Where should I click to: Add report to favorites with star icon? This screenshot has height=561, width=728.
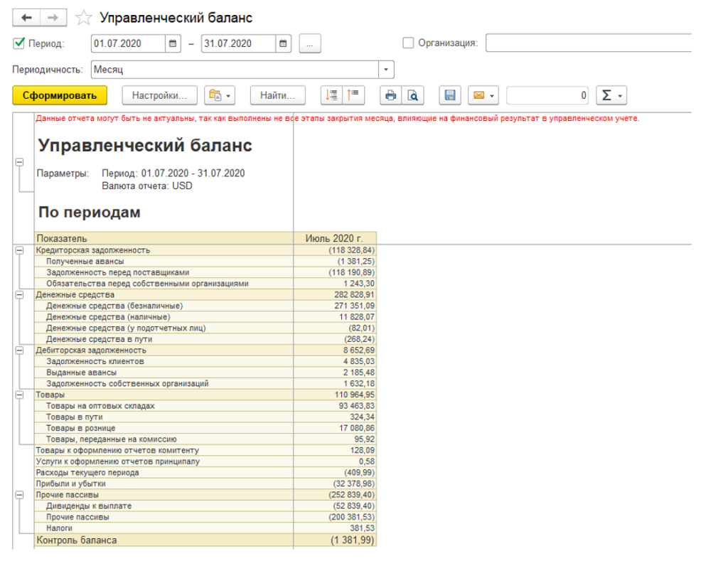[84, 18]
